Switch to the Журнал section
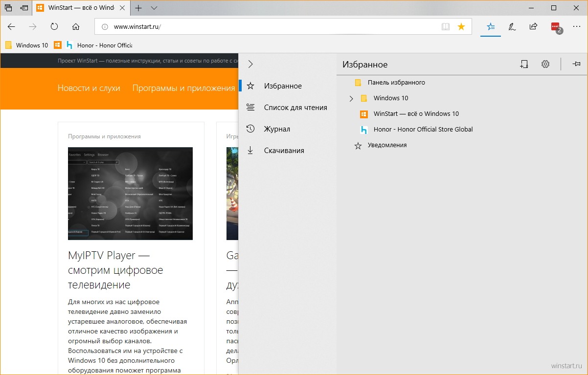 pyautogui.click(x=288, y=129)
